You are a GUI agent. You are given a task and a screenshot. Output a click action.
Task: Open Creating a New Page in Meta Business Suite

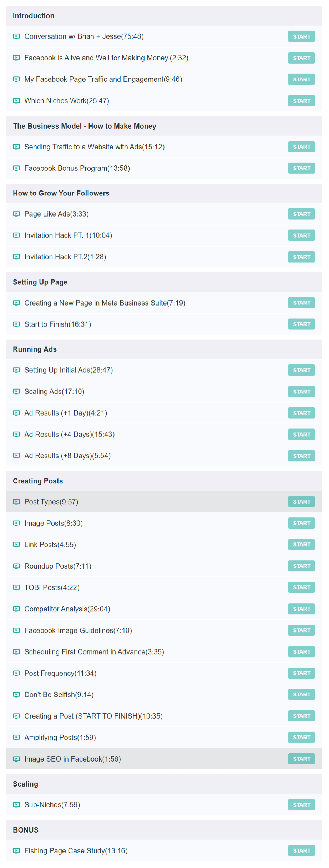point(105,303)
